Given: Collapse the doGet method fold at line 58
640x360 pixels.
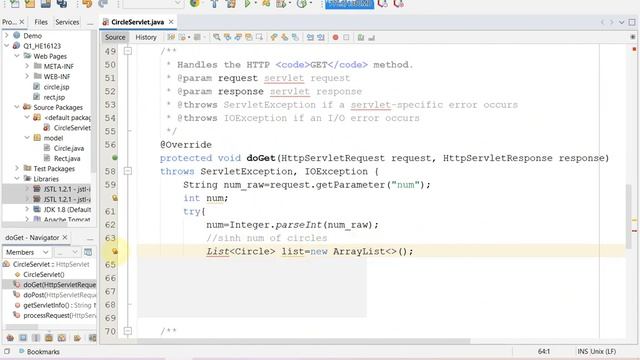Looking at the screenshot, I should 128,171.
